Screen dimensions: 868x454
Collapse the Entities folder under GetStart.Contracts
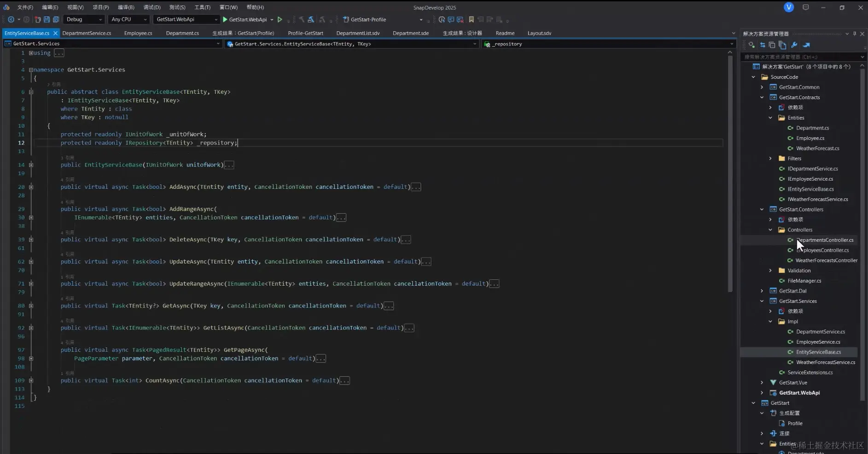coord(770,118)
